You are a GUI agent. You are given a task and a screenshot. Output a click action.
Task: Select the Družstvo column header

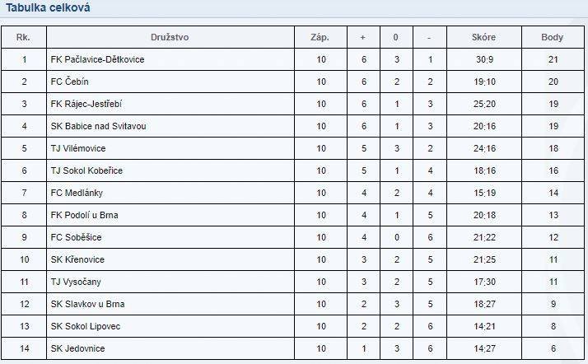pyautogui.click(x=170, y=37)
